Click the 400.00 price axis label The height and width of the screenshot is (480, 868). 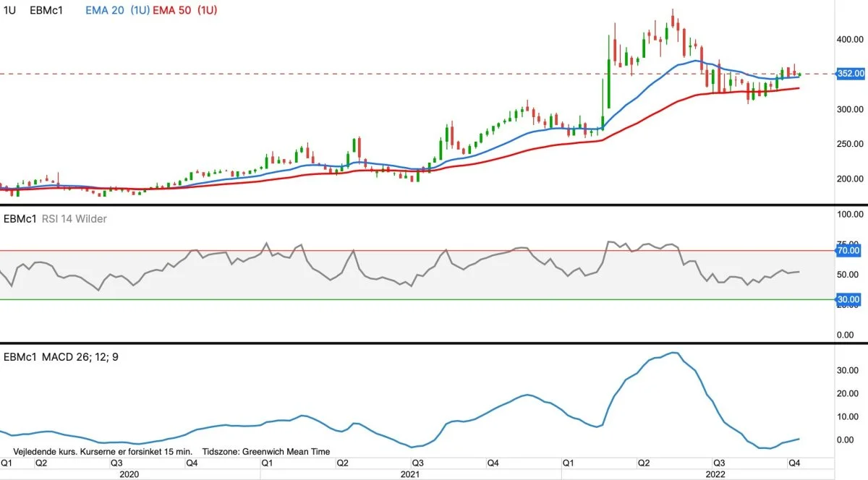[x=851, y=40]
